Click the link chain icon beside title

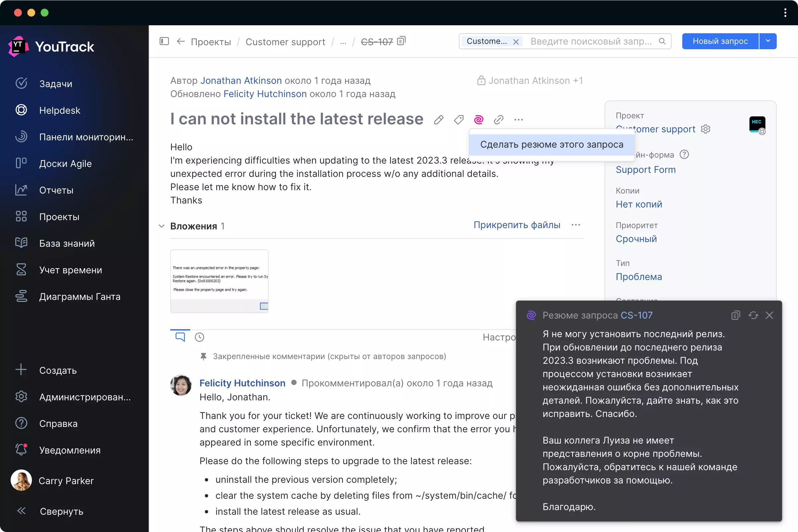tap(498, 119)
